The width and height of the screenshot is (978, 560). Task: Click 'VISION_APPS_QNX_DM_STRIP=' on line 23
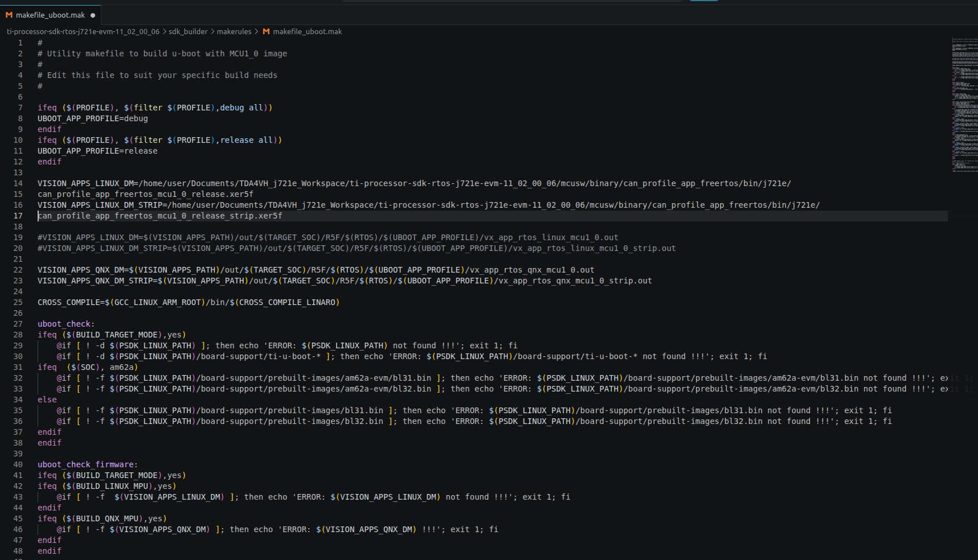pyautogui.click(x=345, y=281)
